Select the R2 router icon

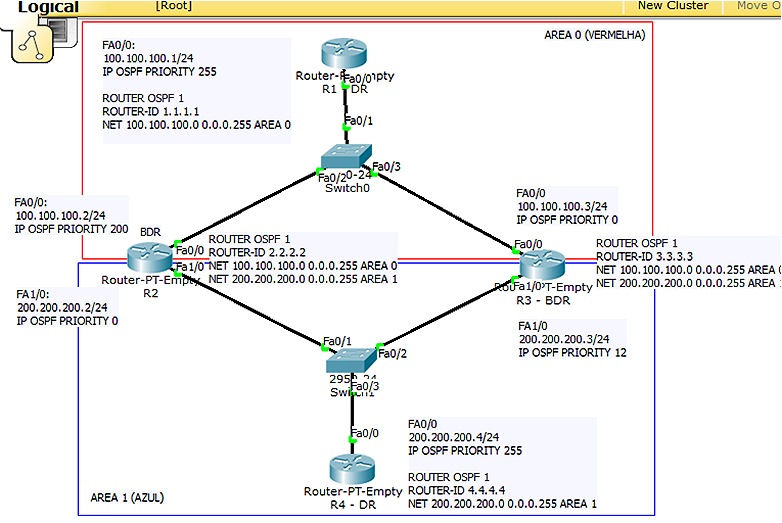(150, 255)
